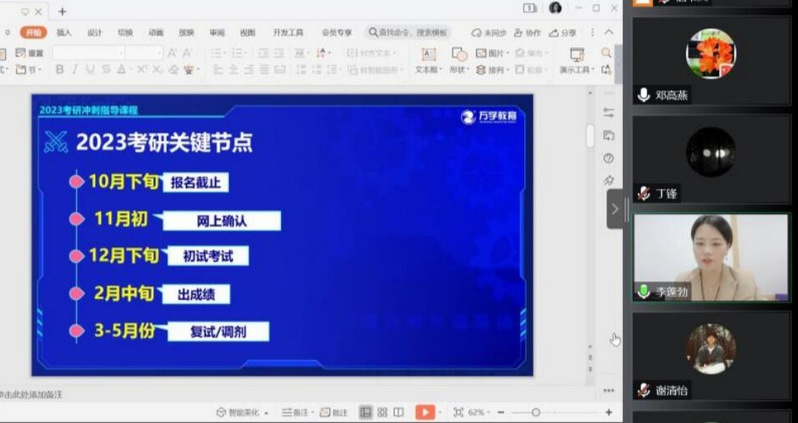The width and height of the screenshot is (798, 423).
Task: Click the fit slide to window icon
Action: [x=458, y=412]
